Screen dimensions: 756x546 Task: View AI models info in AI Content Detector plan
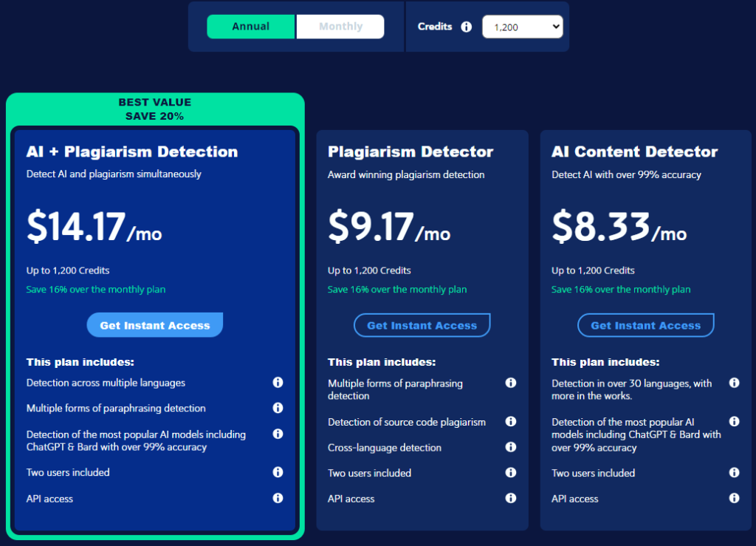click(x=734, y=421)
